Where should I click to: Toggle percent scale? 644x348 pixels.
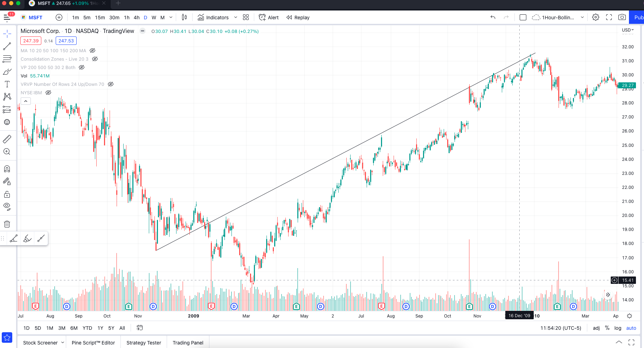pos(607,328)
